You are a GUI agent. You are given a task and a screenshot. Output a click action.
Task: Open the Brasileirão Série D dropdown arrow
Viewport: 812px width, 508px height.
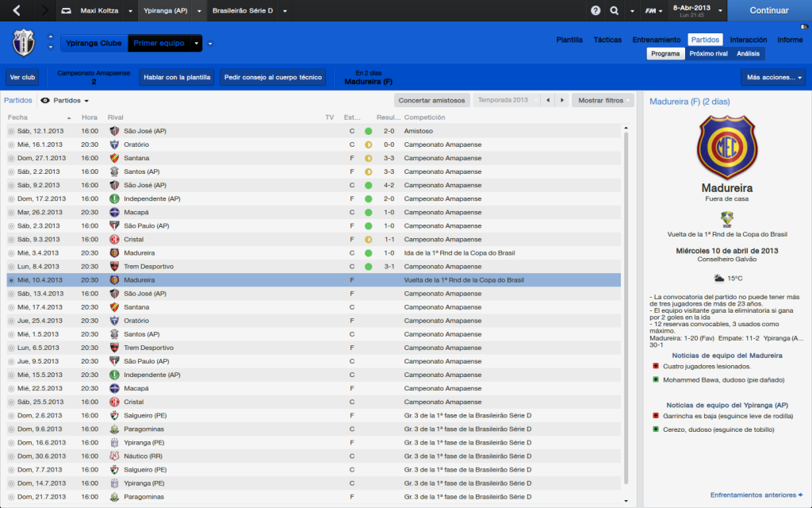[285, 11]
